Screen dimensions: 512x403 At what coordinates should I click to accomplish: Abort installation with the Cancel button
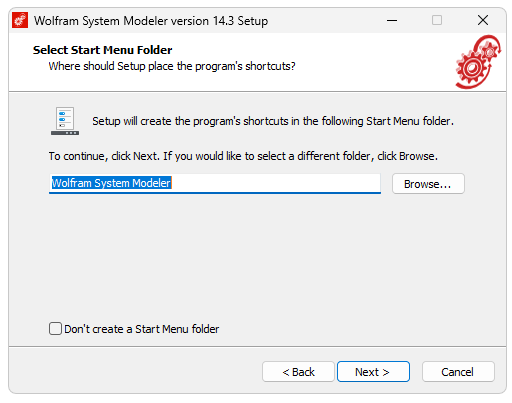(x=458, y=372)
